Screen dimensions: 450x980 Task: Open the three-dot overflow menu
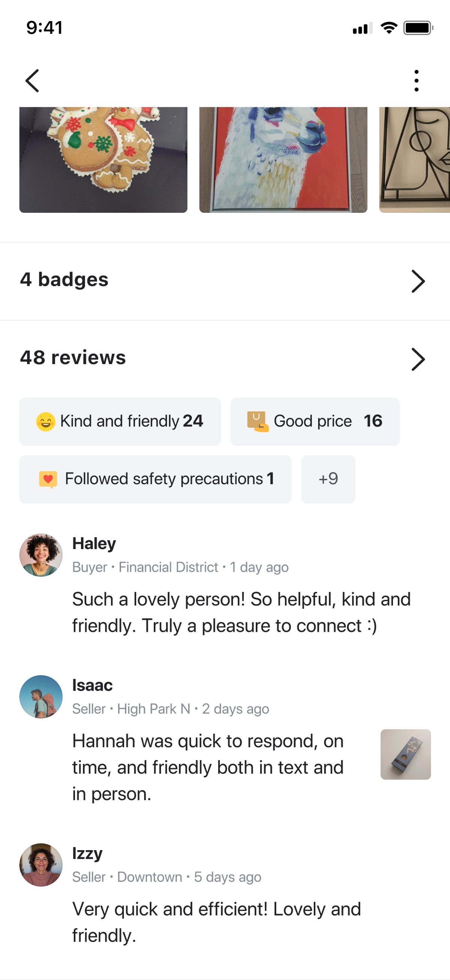point(417,80)
